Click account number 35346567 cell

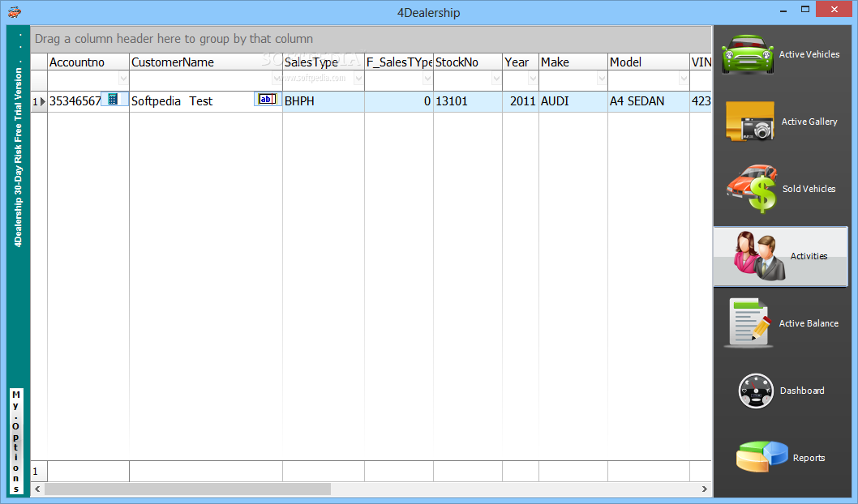pyautogui.click(x=75, y=101)
